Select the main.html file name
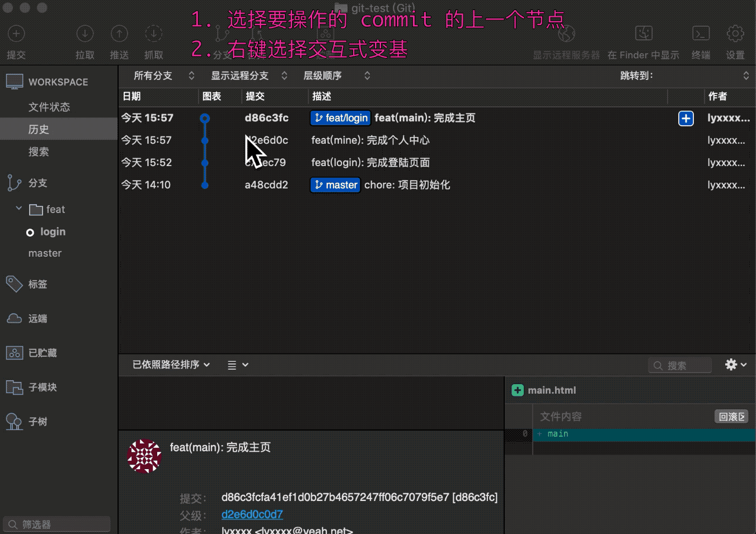 point(552,390)
